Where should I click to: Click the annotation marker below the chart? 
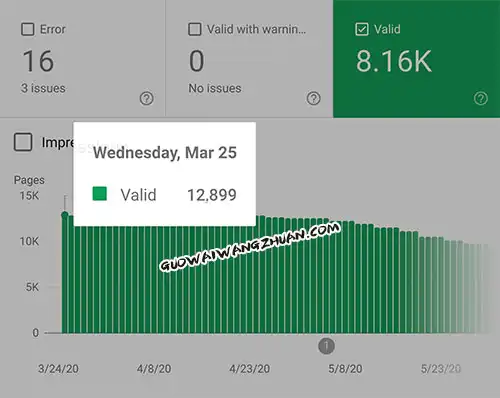[326, 346]
